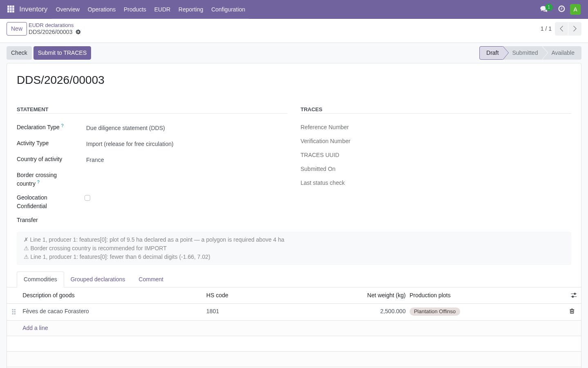The height and width of the screenshot is (368, 588).
Task: Open the Reporting menu
Action: pyautogui.click(x=191, y=9)
